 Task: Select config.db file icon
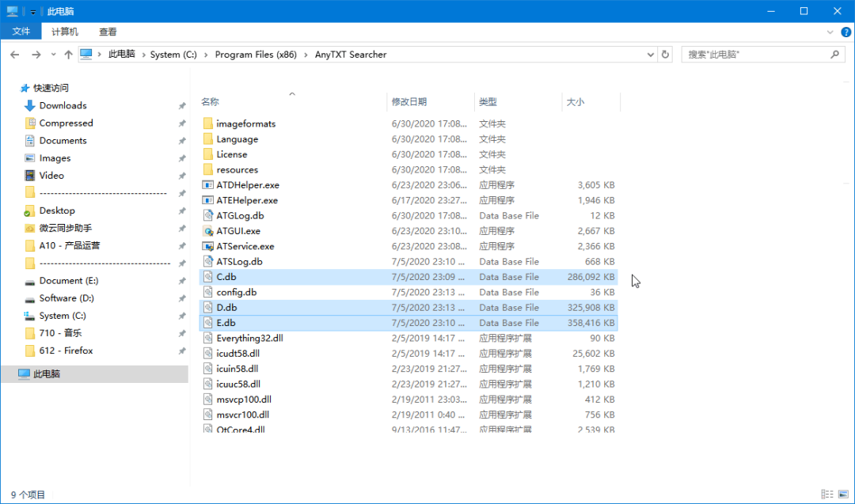207,292
